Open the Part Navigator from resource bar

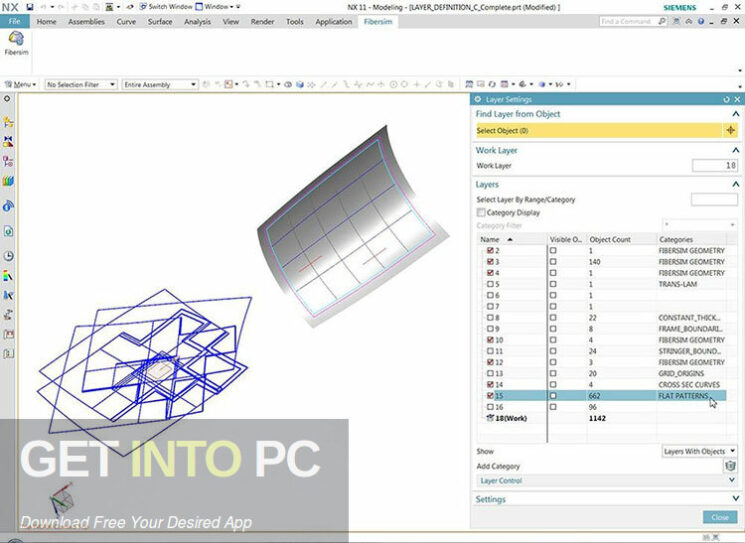click(x=8, y=161)
